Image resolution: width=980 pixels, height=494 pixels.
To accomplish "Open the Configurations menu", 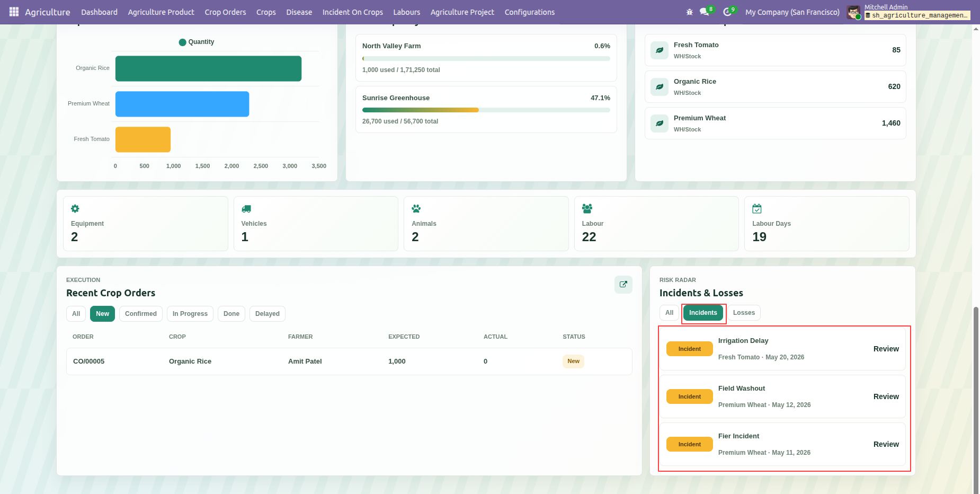I will tap(530, 12).
